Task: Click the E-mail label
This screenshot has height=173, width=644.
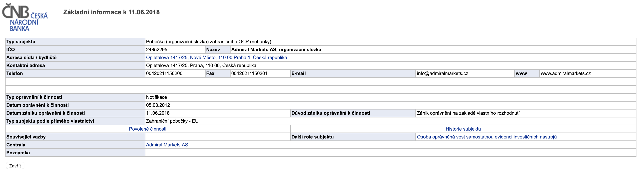Action: [299, 73]
